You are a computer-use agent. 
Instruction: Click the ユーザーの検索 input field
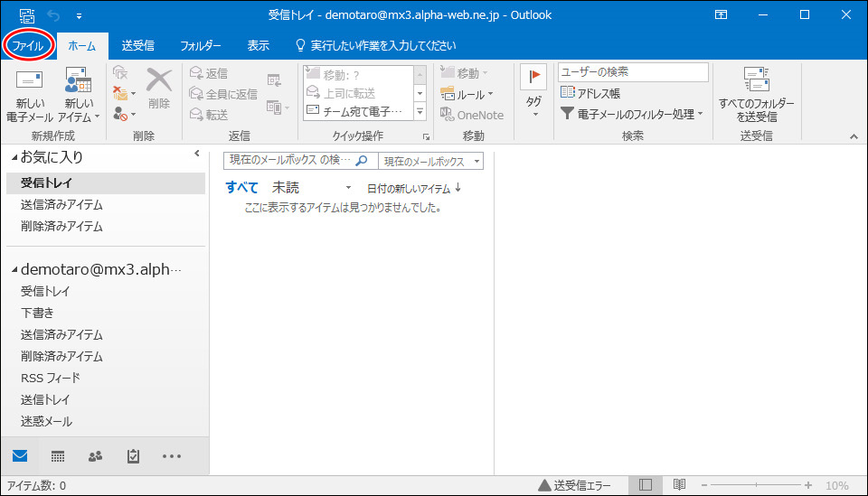[633, 72]
